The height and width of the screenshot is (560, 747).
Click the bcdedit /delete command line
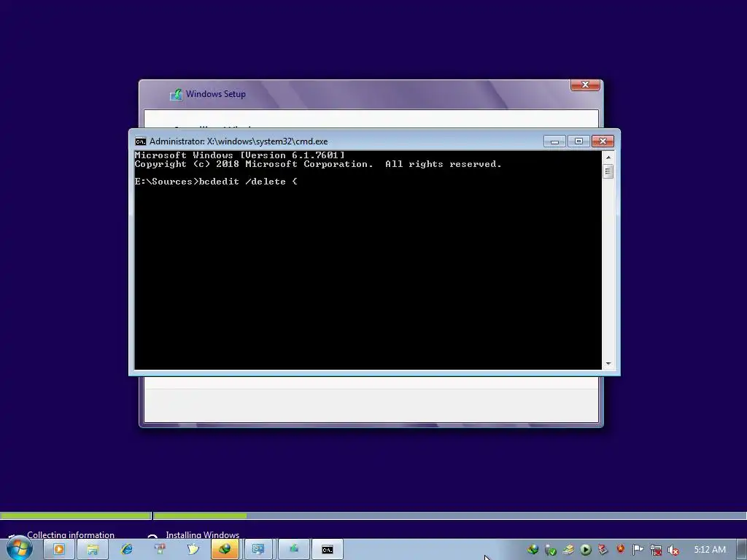(x=216, y=182)
